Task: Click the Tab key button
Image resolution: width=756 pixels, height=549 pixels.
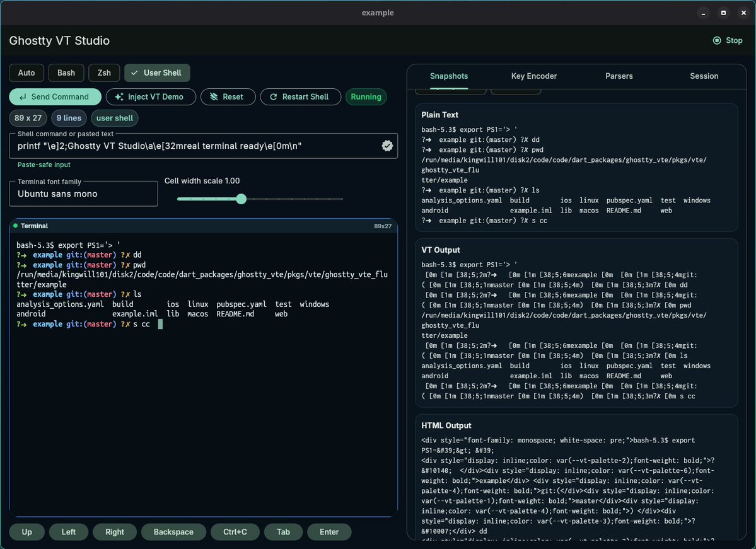Action: 284,531
